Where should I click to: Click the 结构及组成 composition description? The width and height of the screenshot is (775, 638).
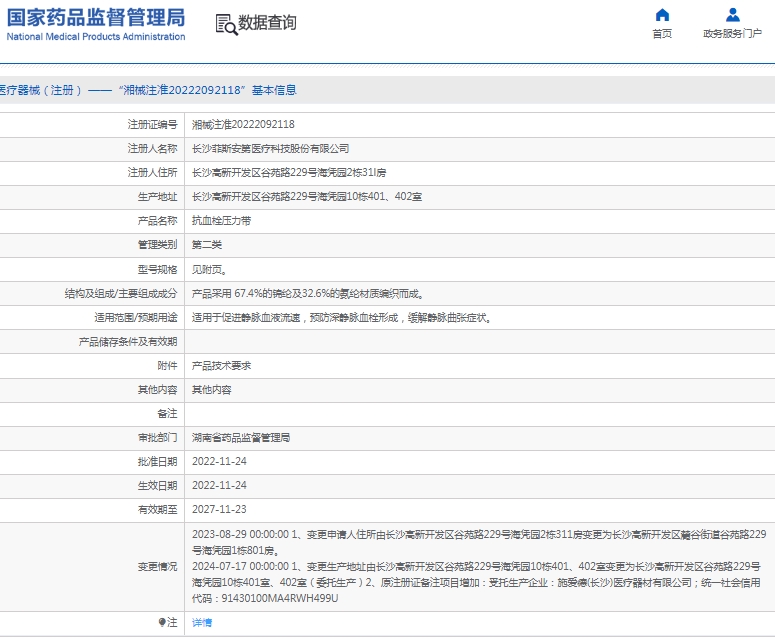308,294
